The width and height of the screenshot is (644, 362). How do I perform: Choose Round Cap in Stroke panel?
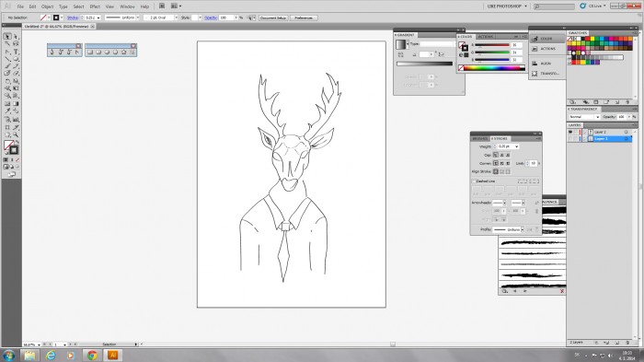click(x=501, y=155)
